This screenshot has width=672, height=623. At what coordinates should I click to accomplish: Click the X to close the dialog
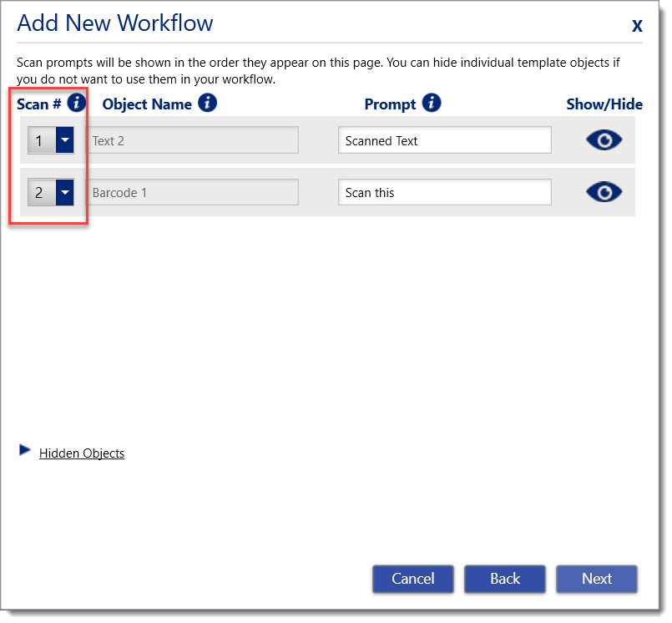(x=637, y=25)
